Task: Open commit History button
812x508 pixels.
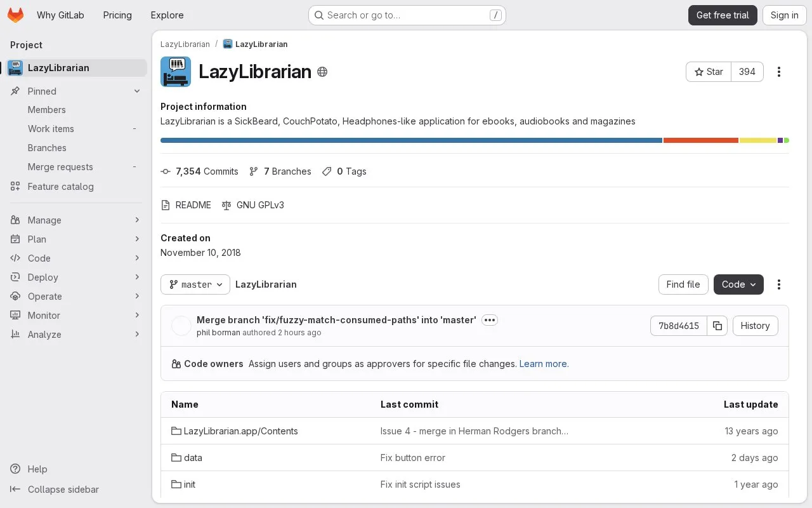Action: pyautogui.click(x=755, y=326)
